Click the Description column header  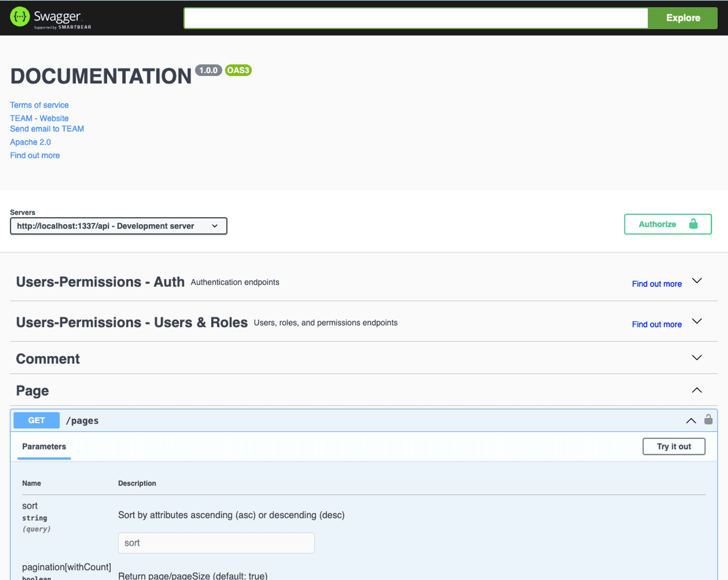click(137, 483)
